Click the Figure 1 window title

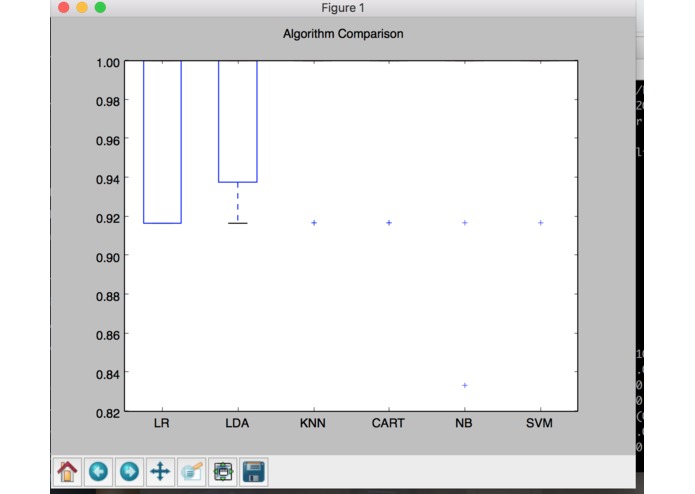point(343,8)
